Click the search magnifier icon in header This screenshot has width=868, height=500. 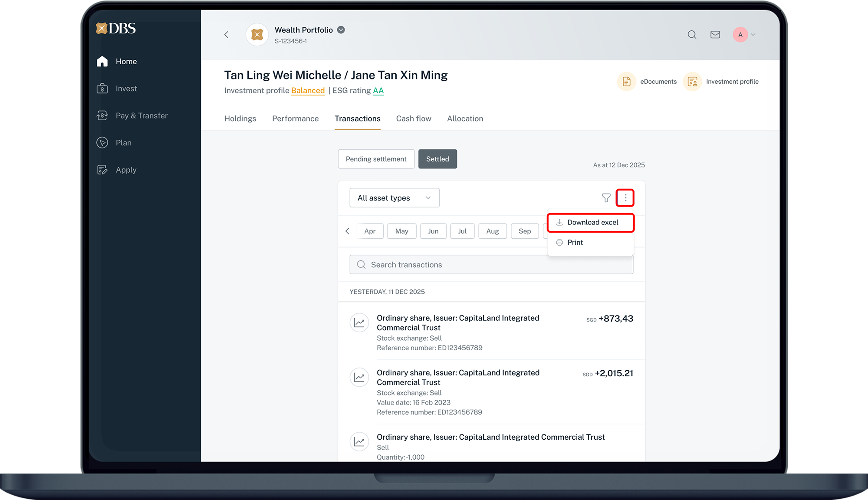tap(692, 35)
